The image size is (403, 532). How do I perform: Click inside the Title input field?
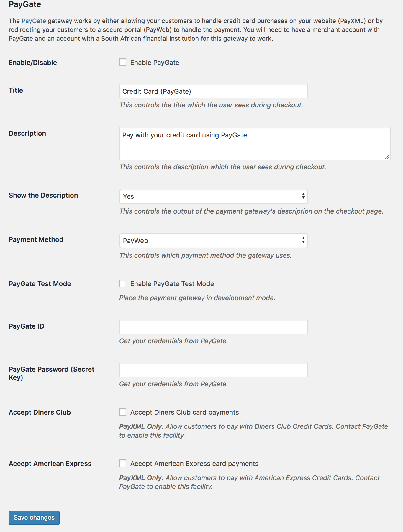(213, 91)
